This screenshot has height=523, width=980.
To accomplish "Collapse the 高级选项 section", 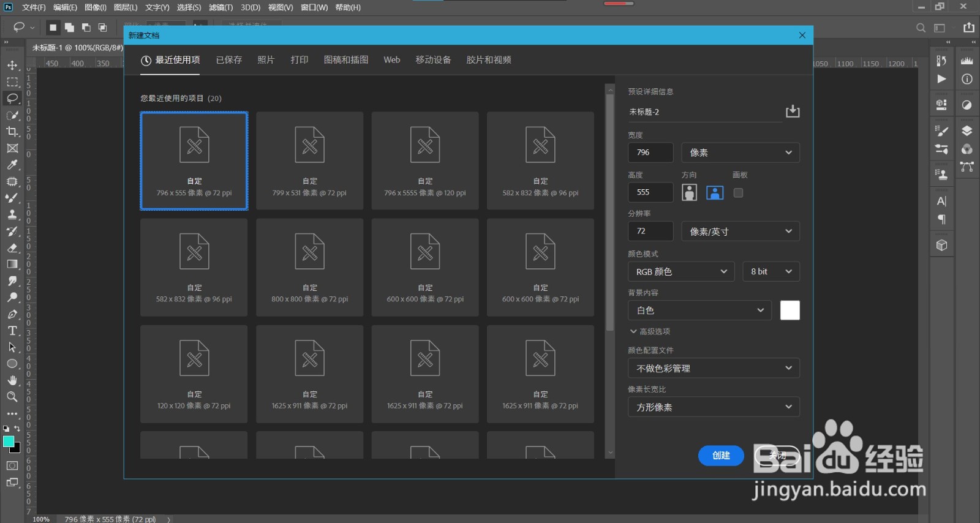I will point(650,331).
